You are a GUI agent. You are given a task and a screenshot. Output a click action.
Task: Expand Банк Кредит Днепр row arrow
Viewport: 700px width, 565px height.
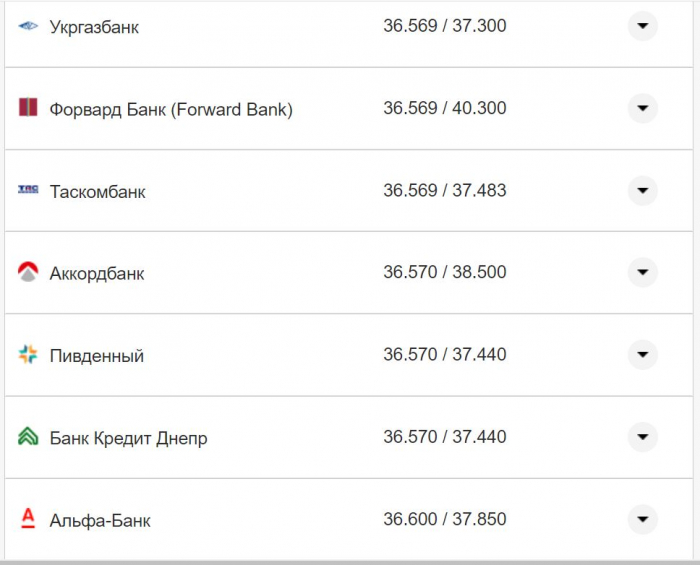(x=642, y=437)
